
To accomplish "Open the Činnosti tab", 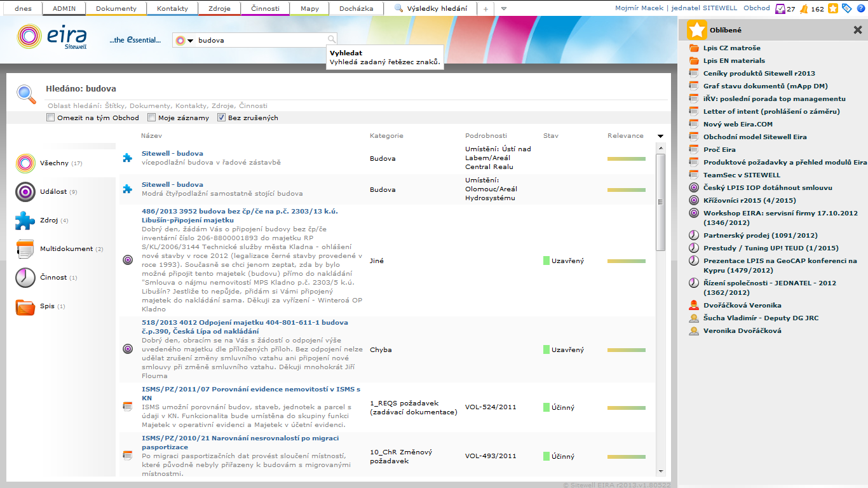I will pos(265,9).
